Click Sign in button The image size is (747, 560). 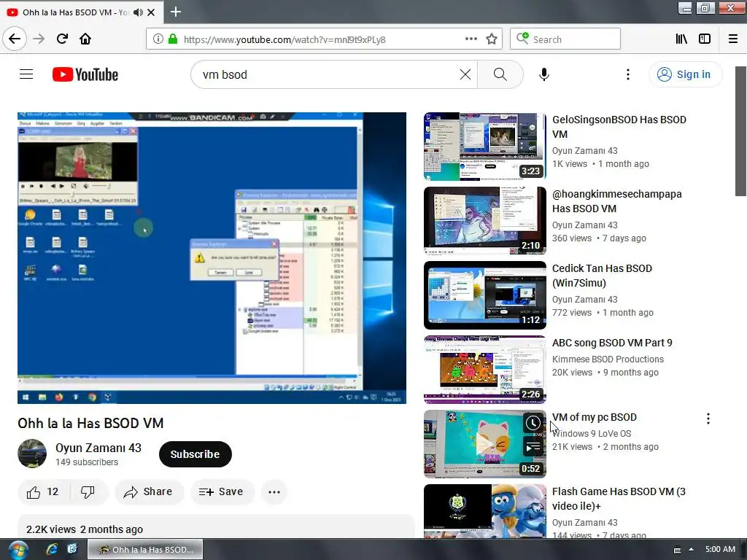(x=685, y=74)
